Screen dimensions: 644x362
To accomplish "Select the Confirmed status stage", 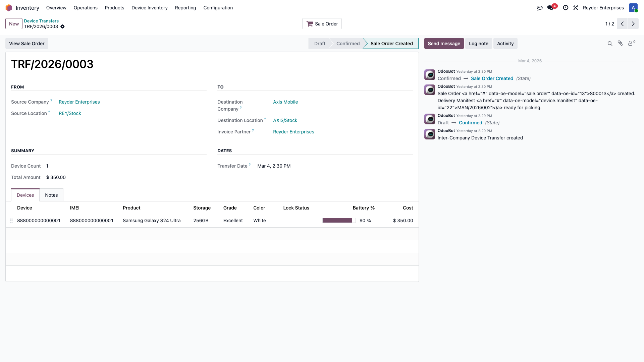I will [348, 44].
